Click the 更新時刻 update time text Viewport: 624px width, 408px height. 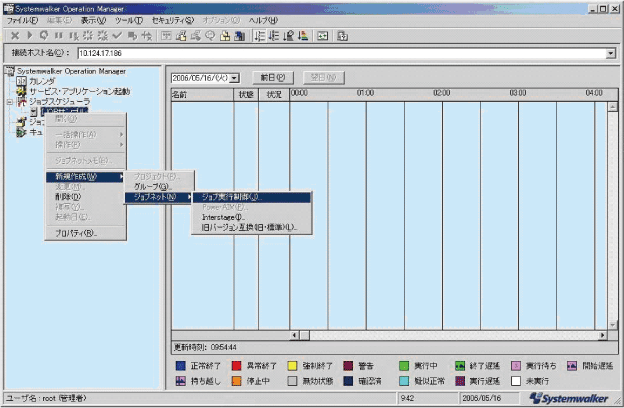pos(205,347)
